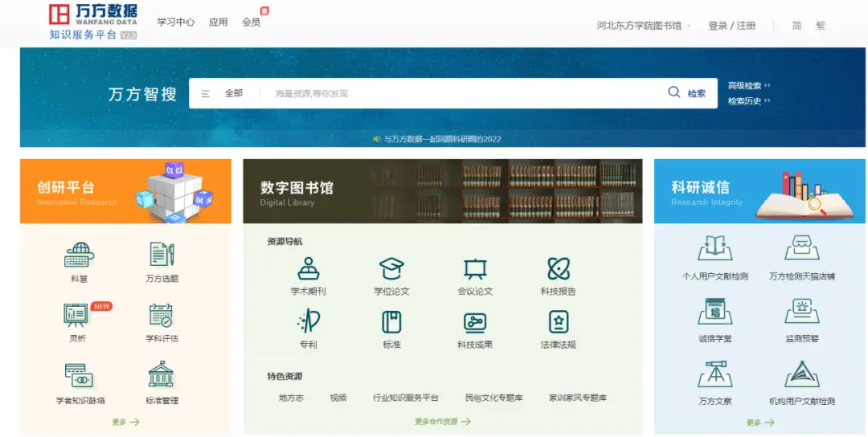Open the 万方选题 document pen icon
The height and width of the screenshot is (437, 868).
click(x=162, y=255)
